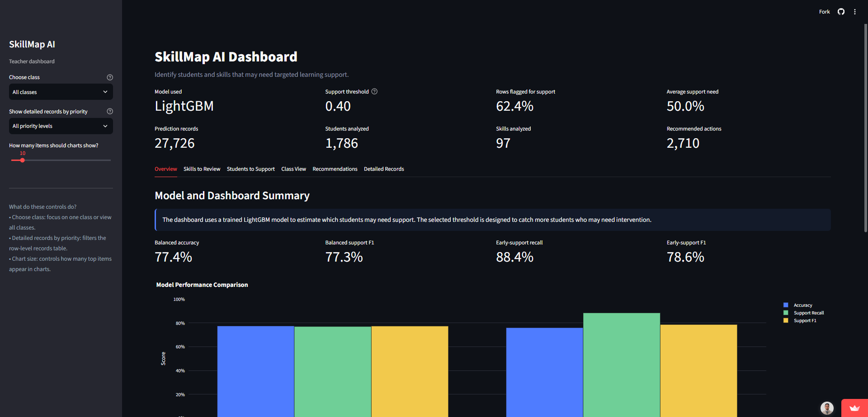Open the Class View tab

click(293, 169)
